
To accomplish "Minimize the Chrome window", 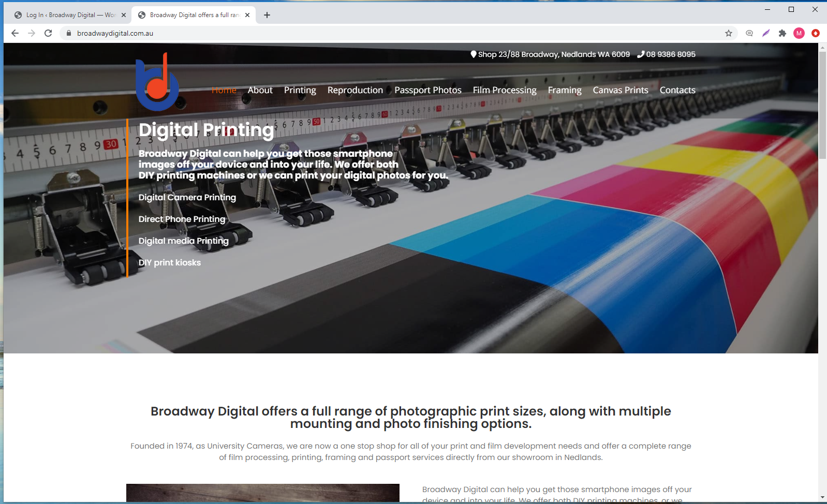I will tap(767, 9).
